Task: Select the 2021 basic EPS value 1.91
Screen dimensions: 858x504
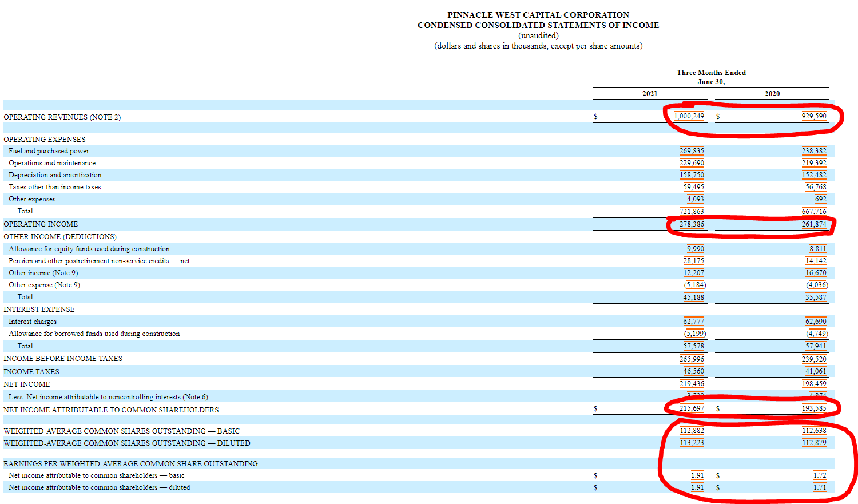Action: tap(697, 475)
